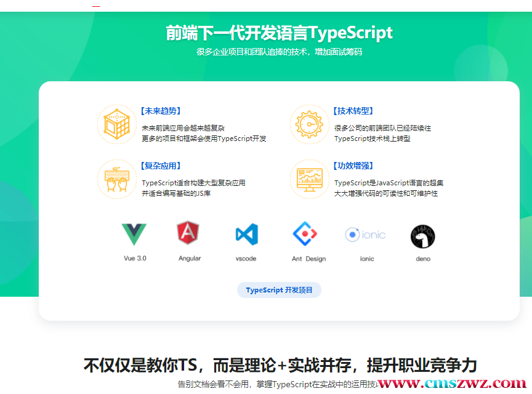Click the Ant Design logo
The height and width of the screenshot is (394, 532).
(x=305, y=234)
